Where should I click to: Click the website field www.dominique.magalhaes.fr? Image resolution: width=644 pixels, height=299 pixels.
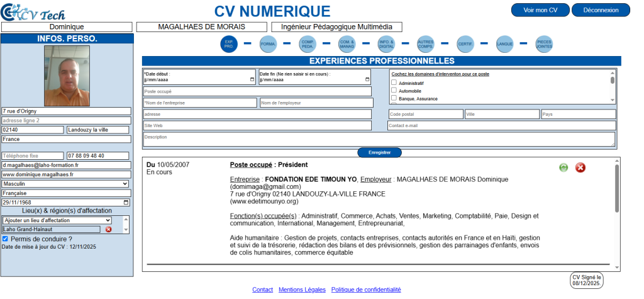pyautogui.click(x=67, y=174)
